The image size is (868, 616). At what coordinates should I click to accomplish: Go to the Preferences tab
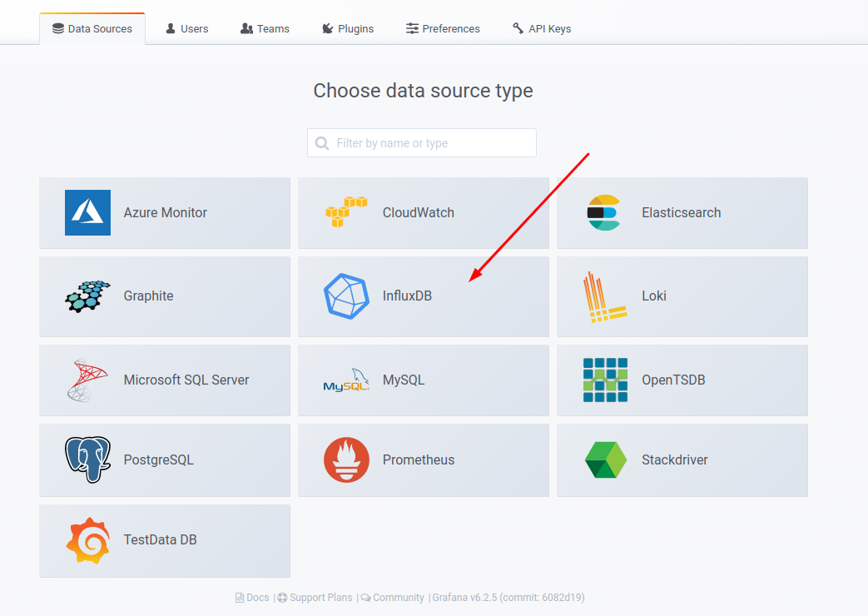(443, 29)
